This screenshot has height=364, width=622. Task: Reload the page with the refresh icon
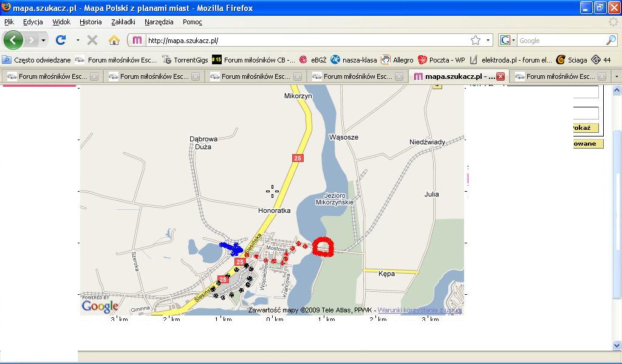click(x=61, y=40)
